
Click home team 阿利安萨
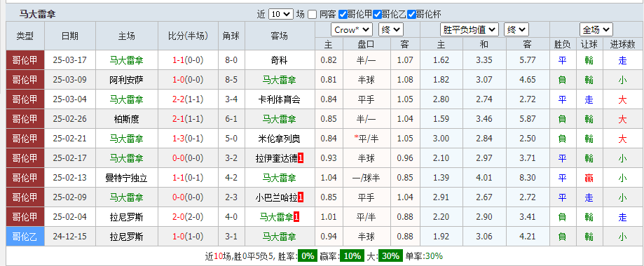127,80
